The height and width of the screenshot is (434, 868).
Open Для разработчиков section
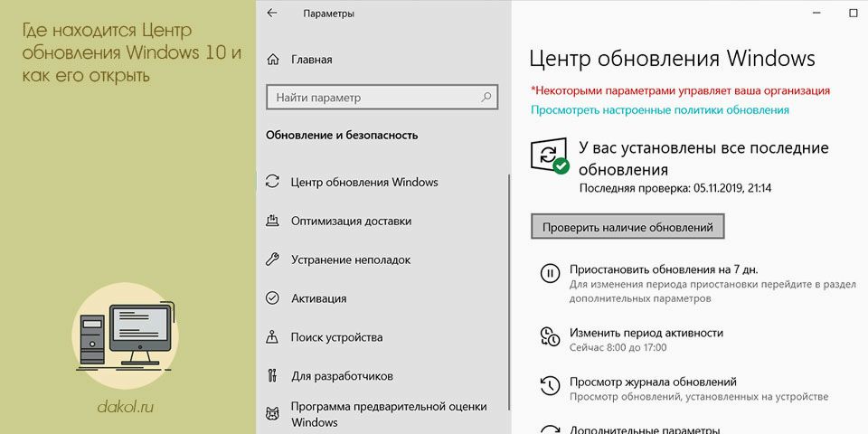pyautogui.click(x=342, y=376)
